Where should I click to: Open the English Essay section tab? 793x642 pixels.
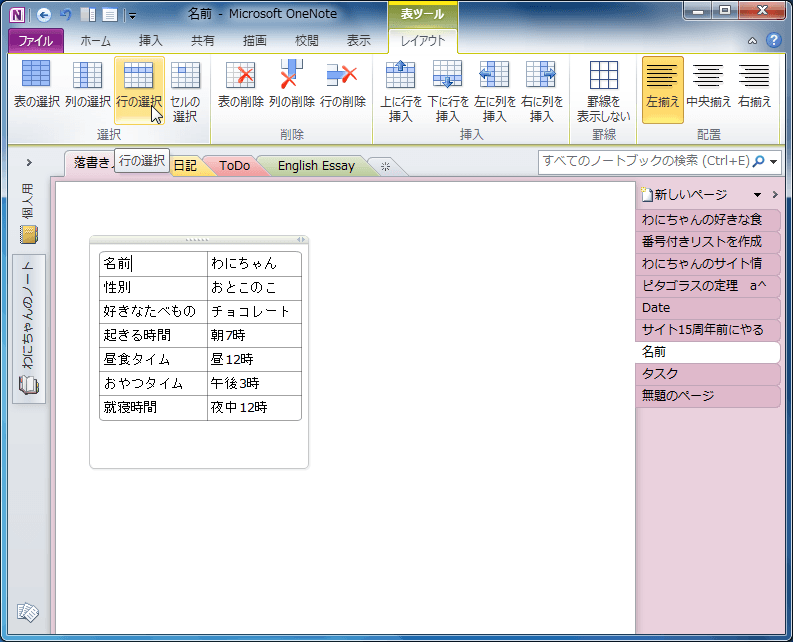[316, 166]
